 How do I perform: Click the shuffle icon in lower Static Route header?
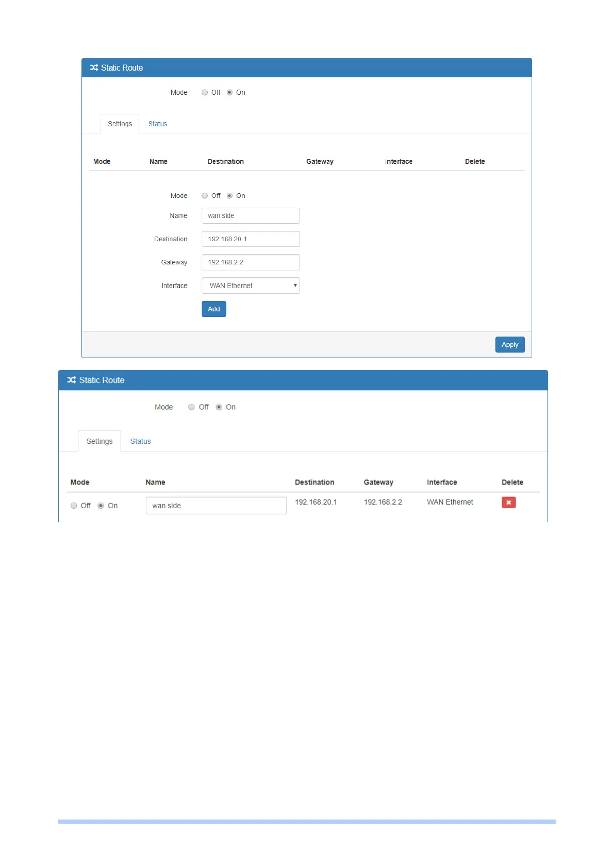72,380
